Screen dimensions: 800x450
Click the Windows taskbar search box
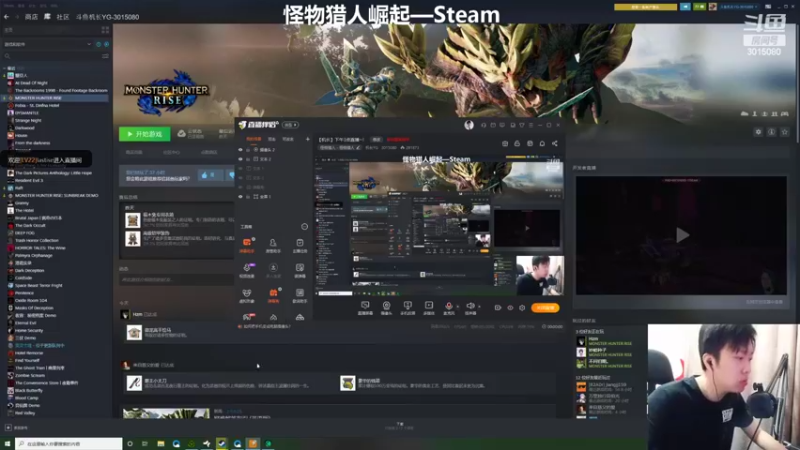point(69,444)
